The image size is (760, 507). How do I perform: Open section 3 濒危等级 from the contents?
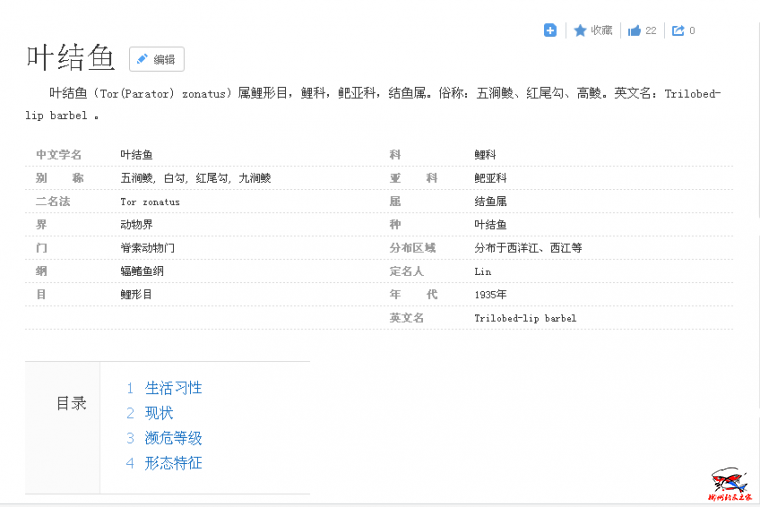tap(173, 438)
